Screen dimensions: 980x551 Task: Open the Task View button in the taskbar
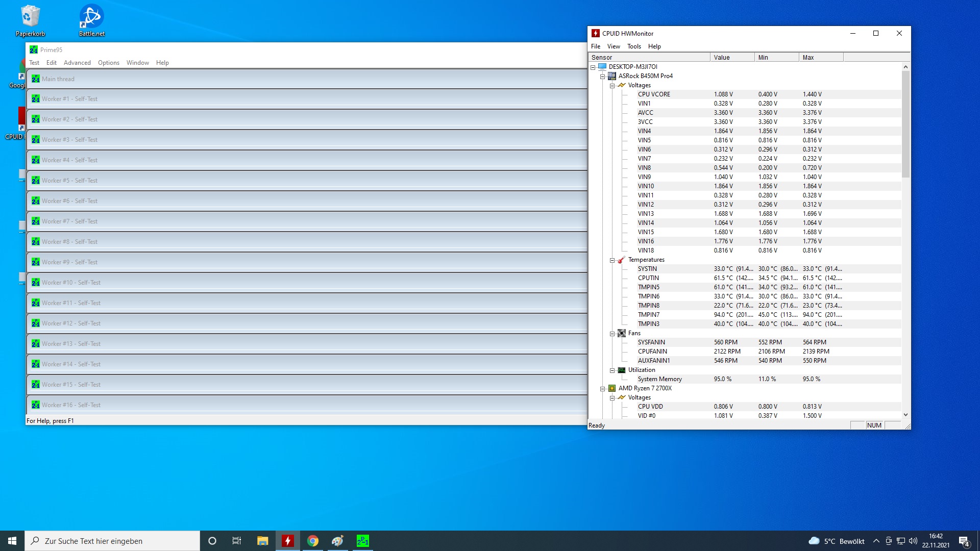[x=237, y=541]
